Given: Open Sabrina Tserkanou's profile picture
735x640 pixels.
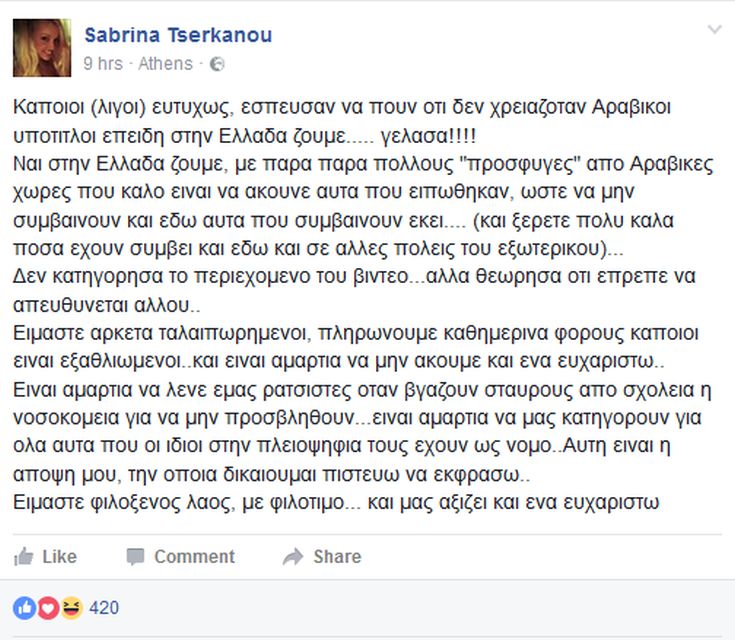Looking at the screenshot, I should coord(42,47).
